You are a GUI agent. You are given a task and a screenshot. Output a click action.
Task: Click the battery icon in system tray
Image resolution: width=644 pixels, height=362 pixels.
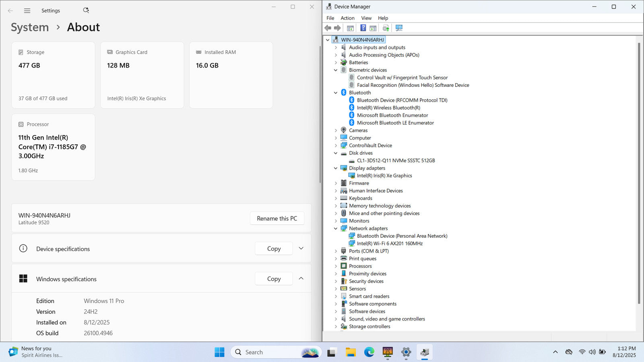tap(602, 352)
